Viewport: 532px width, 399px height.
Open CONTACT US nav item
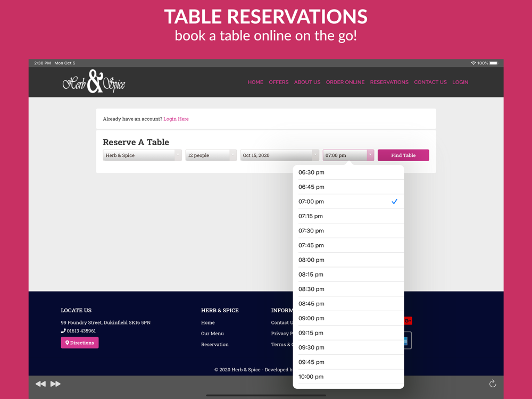tap(430, 82)
